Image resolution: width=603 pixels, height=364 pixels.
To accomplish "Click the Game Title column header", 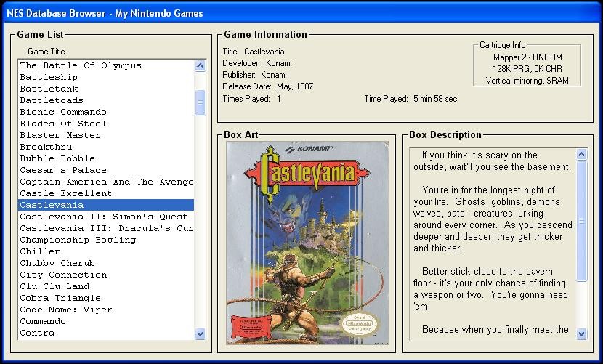I will 46,52.
